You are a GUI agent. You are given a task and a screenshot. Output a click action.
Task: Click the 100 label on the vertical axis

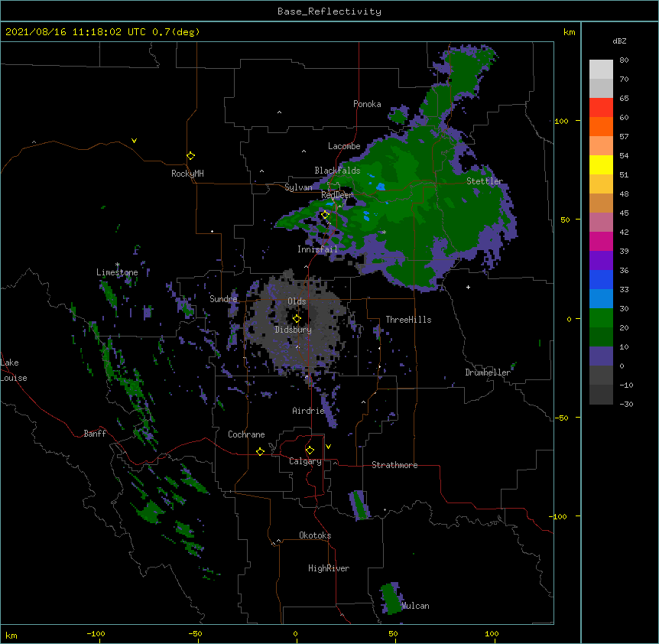tap(561, 121)
